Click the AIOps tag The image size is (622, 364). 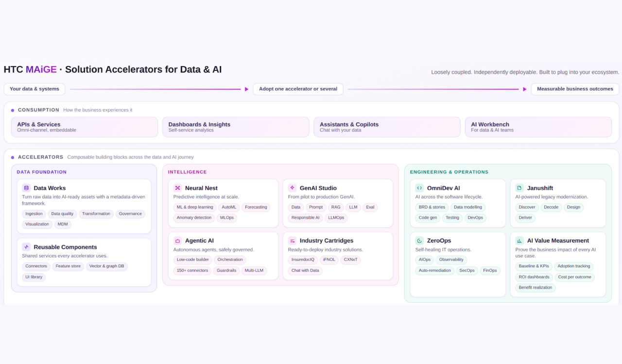(425, 260)
